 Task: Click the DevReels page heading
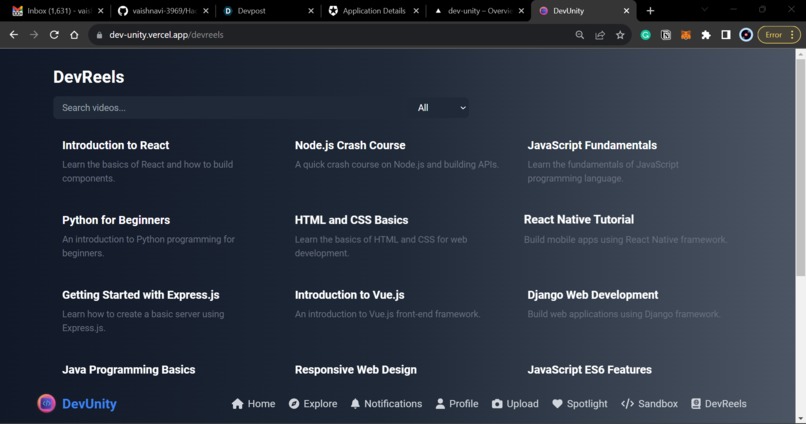(x=88, y=77)
